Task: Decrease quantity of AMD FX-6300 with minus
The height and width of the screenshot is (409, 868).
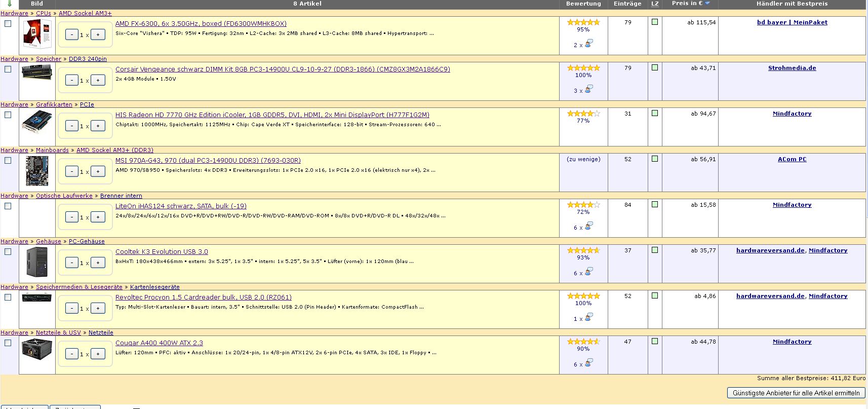Action: [72, 34]
